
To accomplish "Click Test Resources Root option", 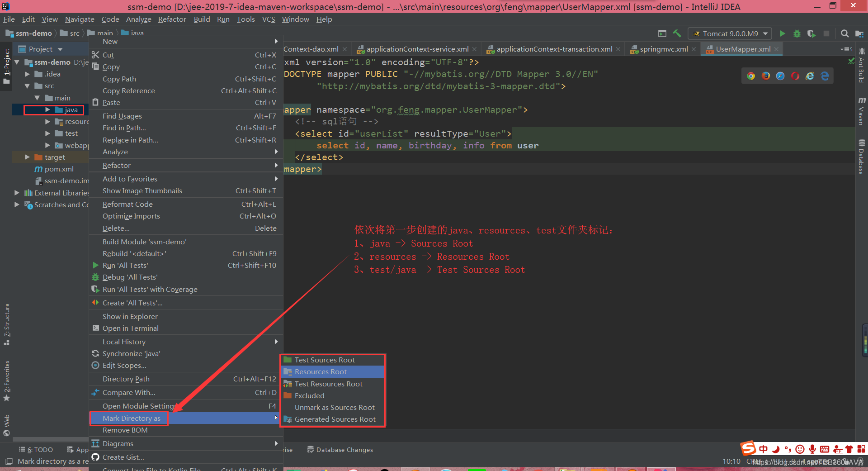I will [333, 384].
